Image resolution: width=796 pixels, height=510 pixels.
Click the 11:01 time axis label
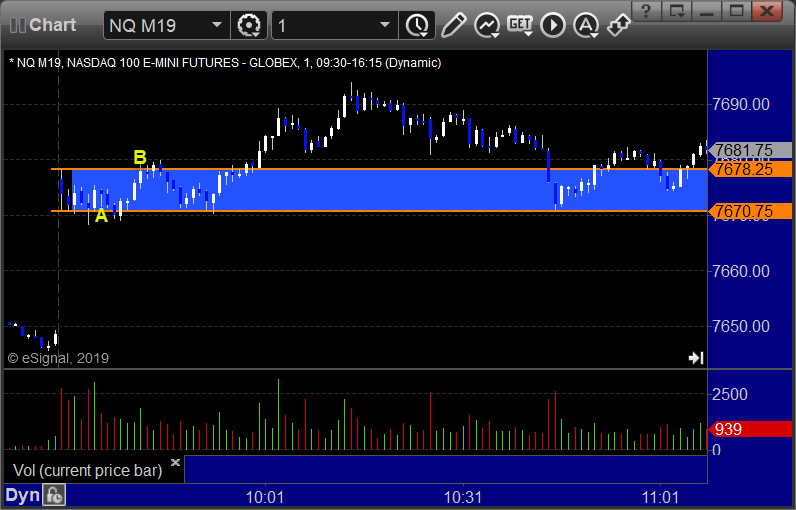click(660, 497)
